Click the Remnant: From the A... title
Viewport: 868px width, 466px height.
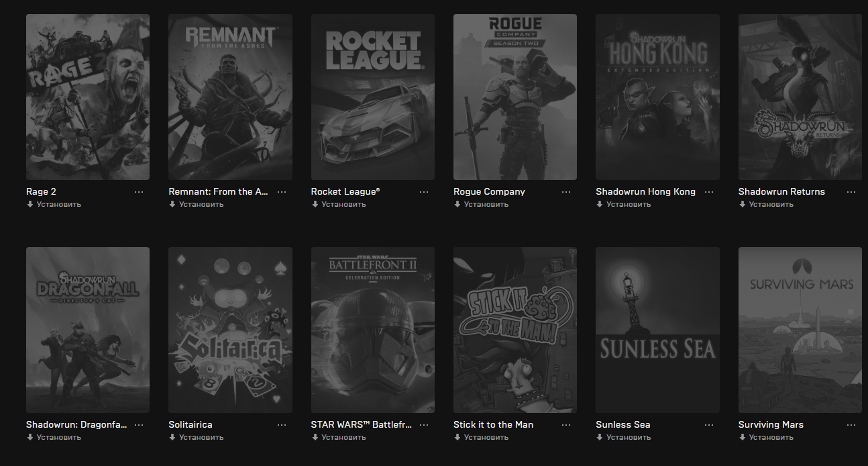click(x=218, y=191)
